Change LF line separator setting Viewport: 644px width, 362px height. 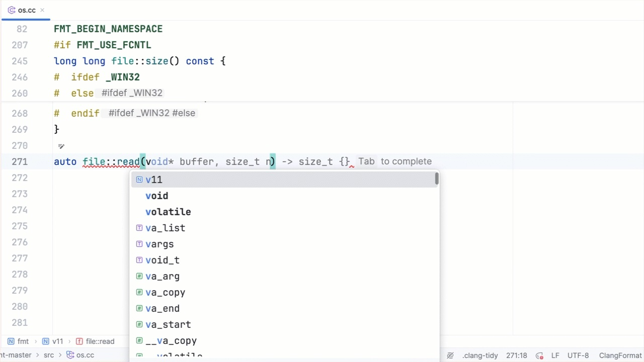(555, 355)
